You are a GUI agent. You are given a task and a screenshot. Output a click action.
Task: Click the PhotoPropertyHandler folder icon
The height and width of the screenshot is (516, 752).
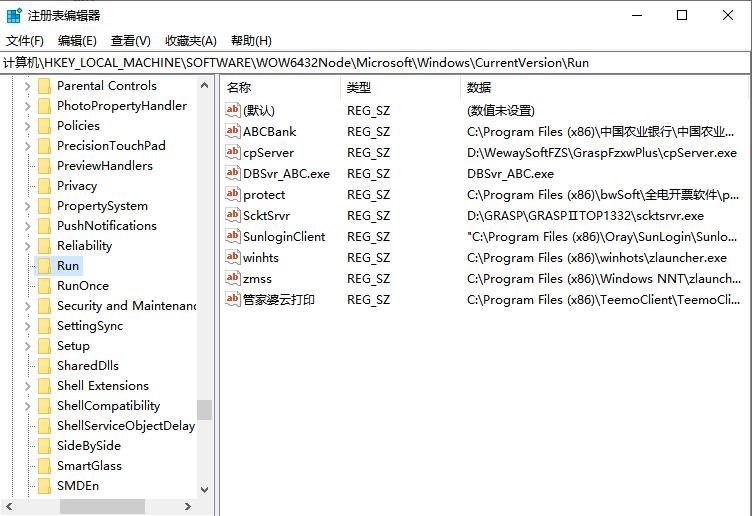click(44, 106)
